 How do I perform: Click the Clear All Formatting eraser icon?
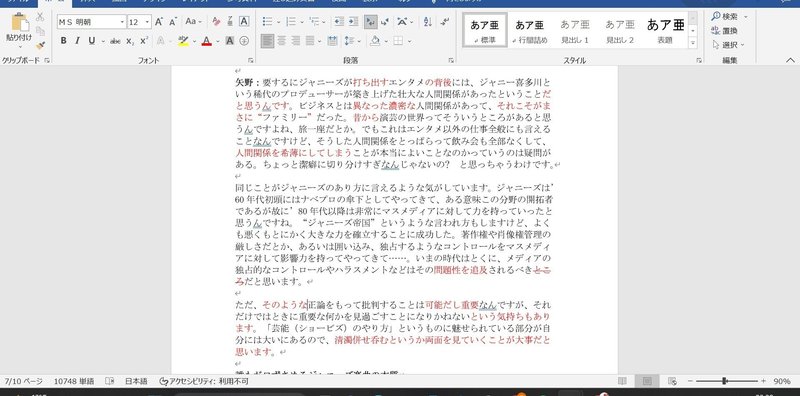[x=216, y=21]
